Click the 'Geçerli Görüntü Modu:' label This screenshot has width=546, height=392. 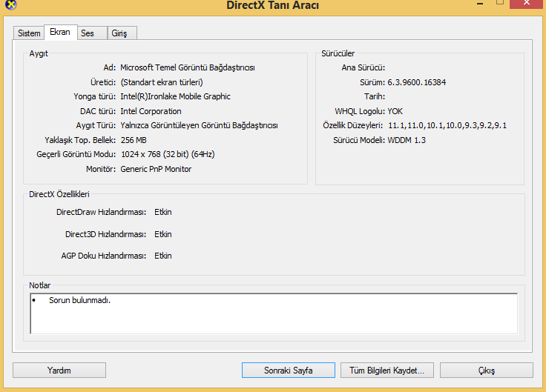click(76, 154)
